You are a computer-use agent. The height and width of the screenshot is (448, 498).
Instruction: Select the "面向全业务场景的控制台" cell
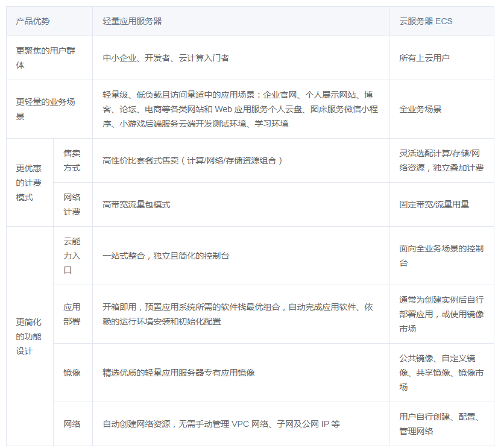click(441, 256)
